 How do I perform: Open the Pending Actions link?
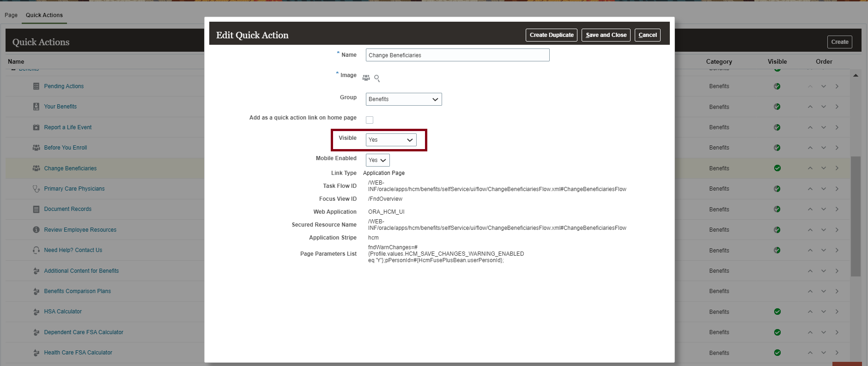64,86
